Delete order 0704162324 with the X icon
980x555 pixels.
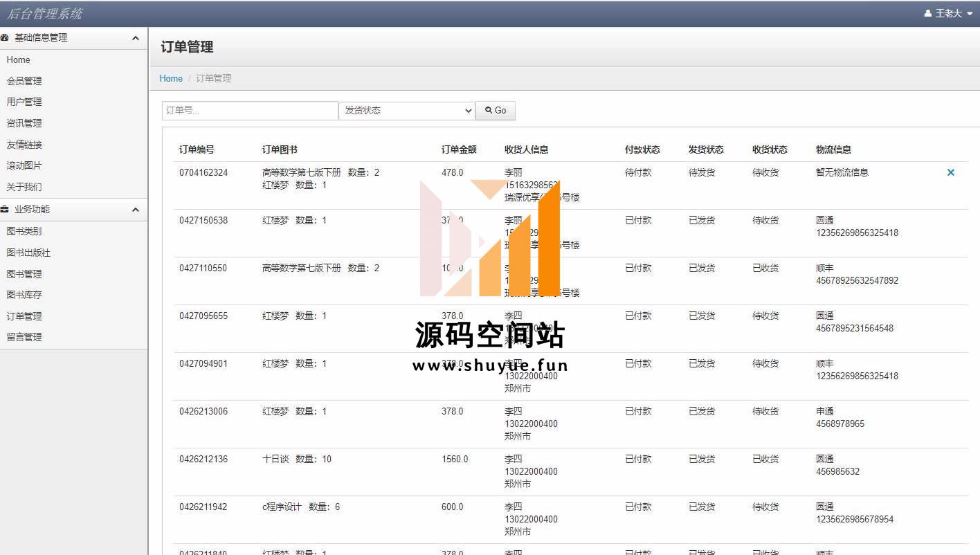[x=951, y=172]
